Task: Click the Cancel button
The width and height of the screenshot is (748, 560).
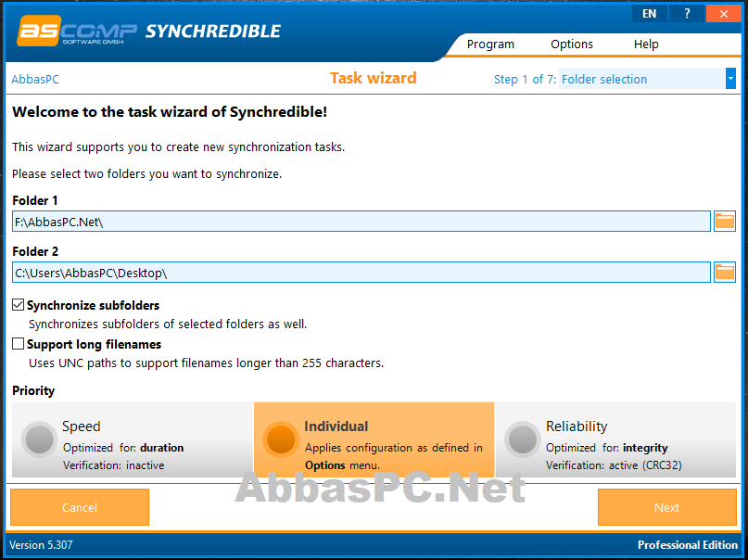Action: tap(80, 507)
